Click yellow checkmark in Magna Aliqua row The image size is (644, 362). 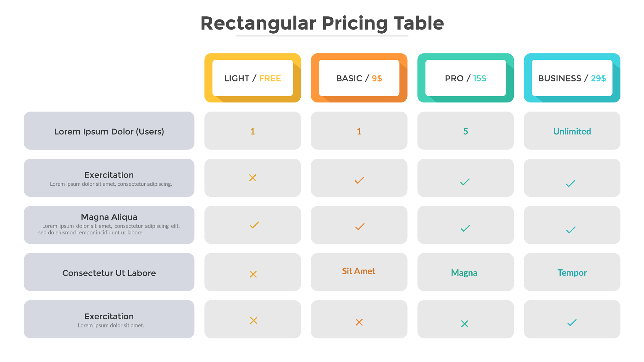254,225
